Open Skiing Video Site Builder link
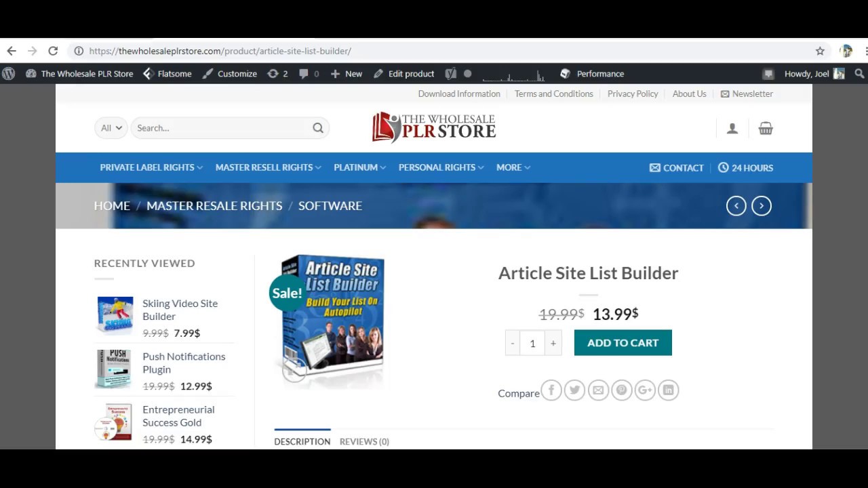This screenshot has height=488, width=868. [180, 310]
